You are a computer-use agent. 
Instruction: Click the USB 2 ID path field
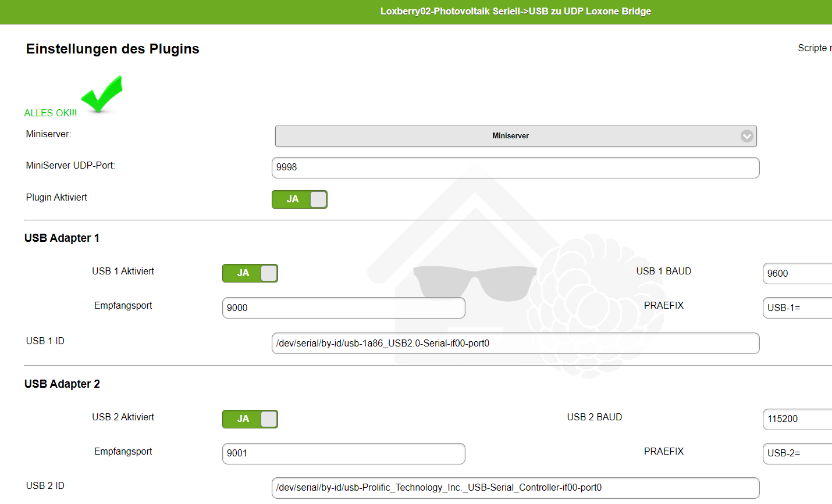point(515,488)
